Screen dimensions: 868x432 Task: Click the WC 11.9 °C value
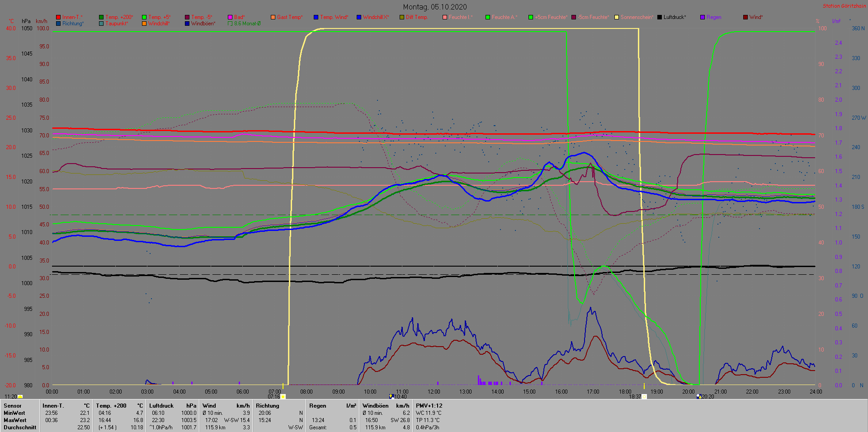[x=428, y=413]
